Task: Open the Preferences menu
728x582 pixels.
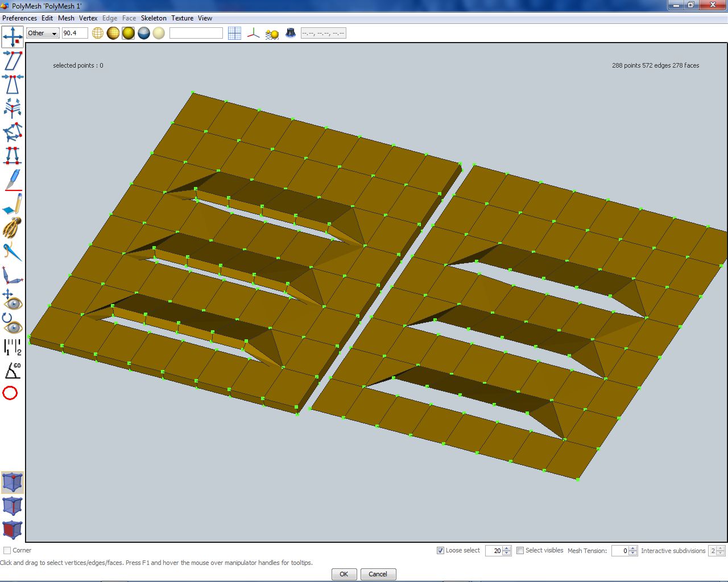Action: (x=20, y=18)
